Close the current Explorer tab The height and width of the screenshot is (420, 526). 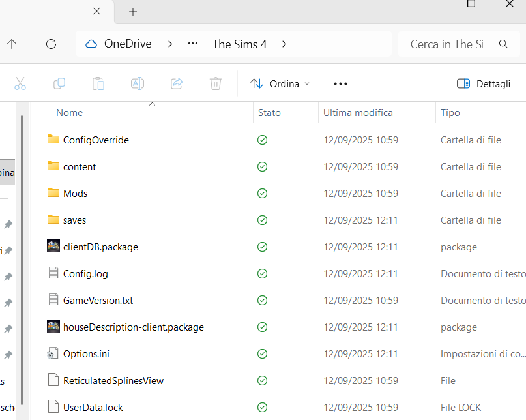pyautogui.click(x=96, y=12)
